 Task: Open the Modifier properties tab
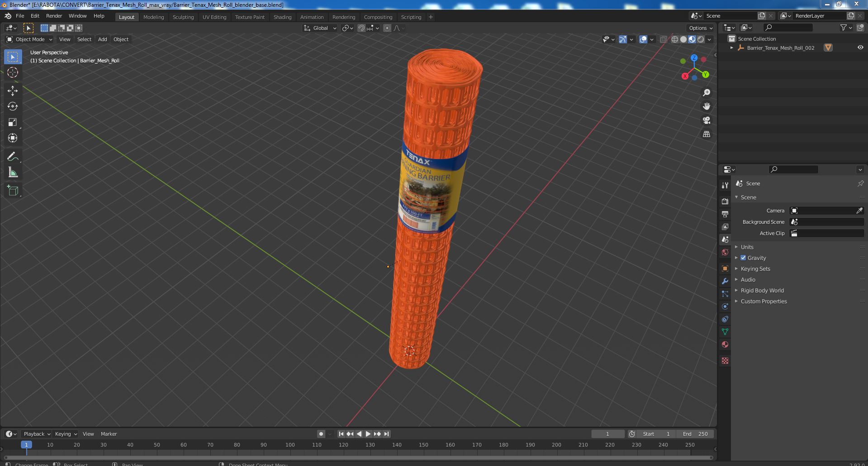pos(725,281)
